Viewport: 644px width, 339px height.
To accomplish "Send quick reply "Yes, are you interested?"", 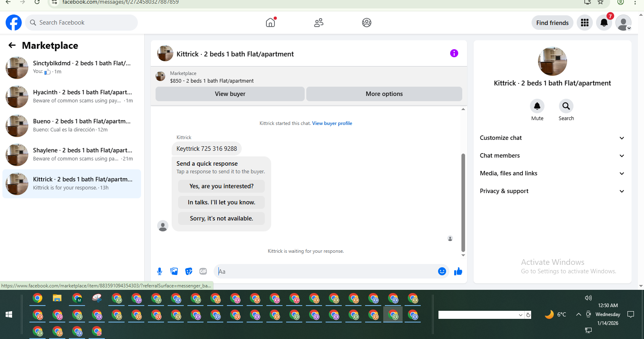I will (221, 186).
